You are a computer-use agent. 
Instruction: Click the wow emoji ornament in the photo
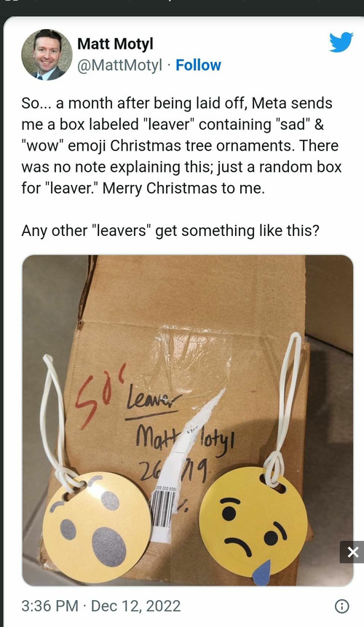(97, 527)
